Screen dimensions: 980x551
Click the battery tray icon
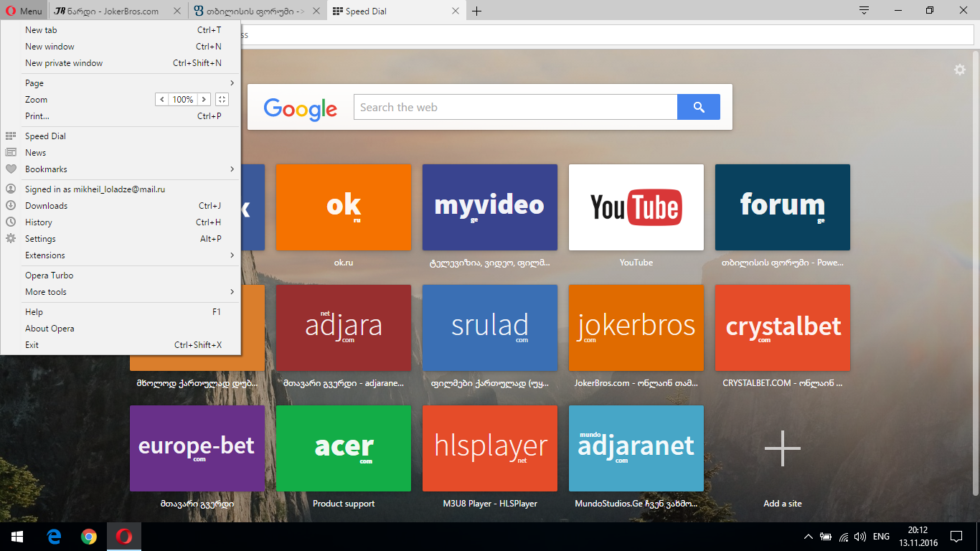(826, 537)
